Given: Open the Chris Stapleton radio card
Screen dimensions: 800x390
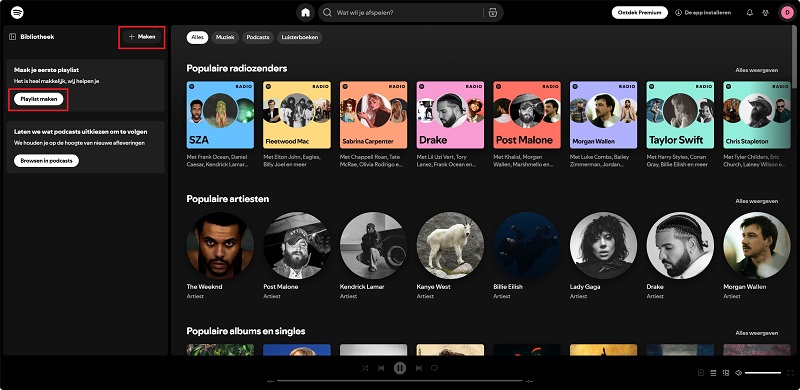Looking at the screenshot, I should click(x=757, y=115).
